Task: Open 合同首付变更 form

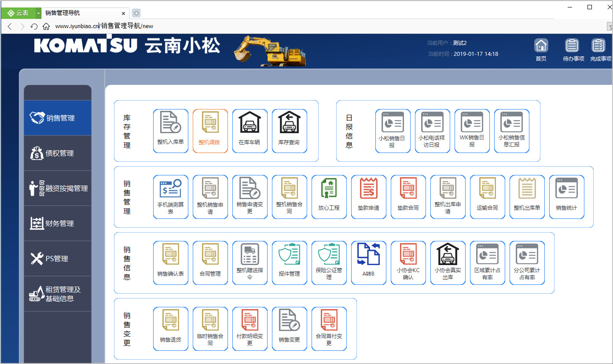Action: 329,329
